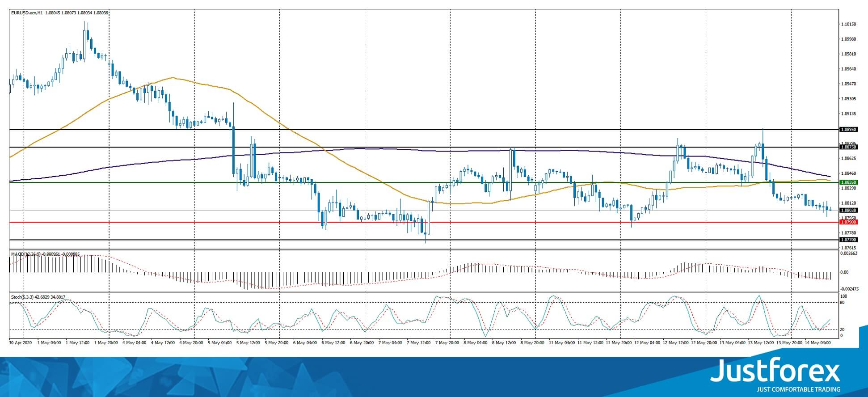Click the 7 May 12:00 time label
This screenshot has width=868, height=397.
click(x=419, y=343)
